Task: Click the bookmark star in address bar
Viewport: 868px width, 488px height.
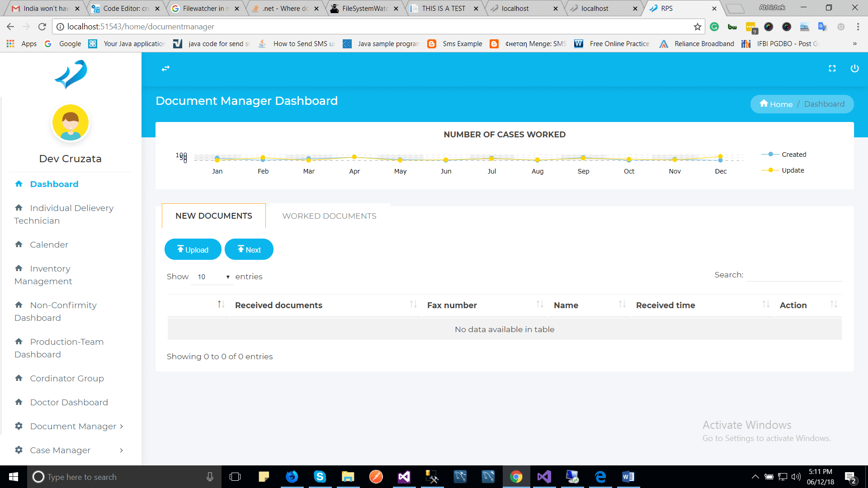Action: point(697,27)
